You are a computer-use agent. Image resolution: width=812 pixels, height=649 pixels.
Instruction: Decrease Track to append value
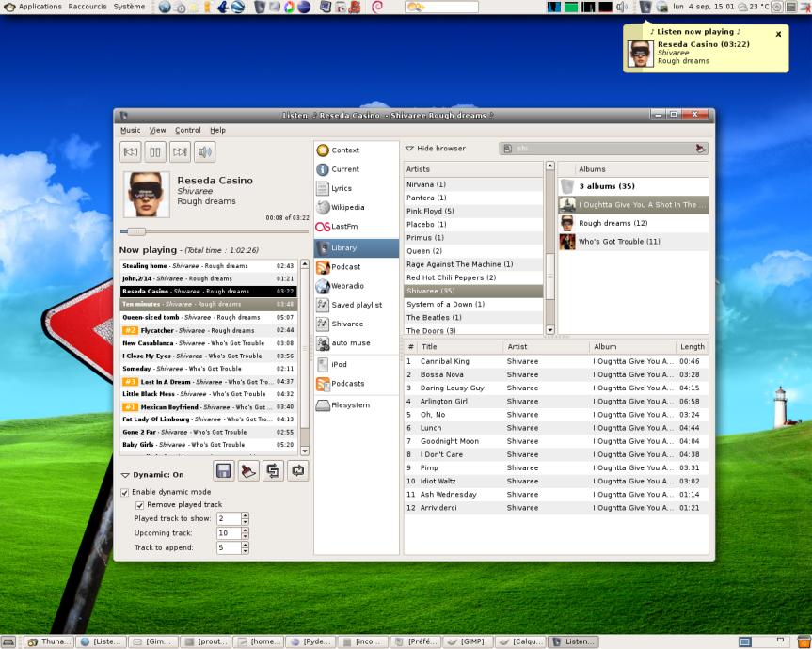click(x=245, y=550)
